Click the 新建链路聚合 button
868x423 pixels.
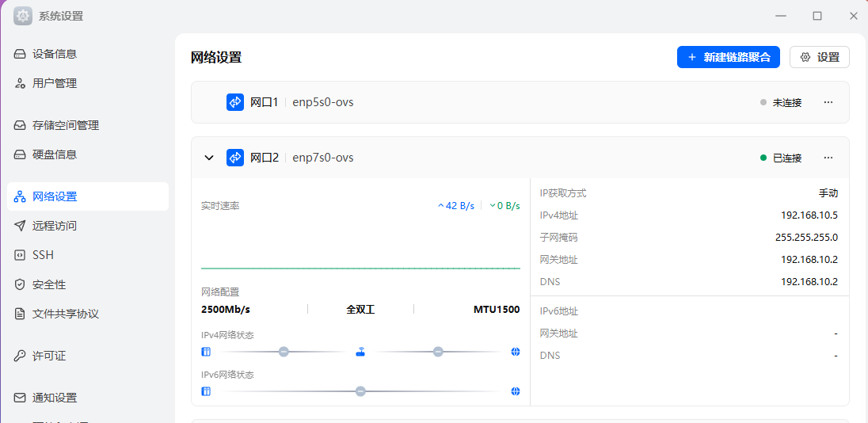tap(729, 57)
